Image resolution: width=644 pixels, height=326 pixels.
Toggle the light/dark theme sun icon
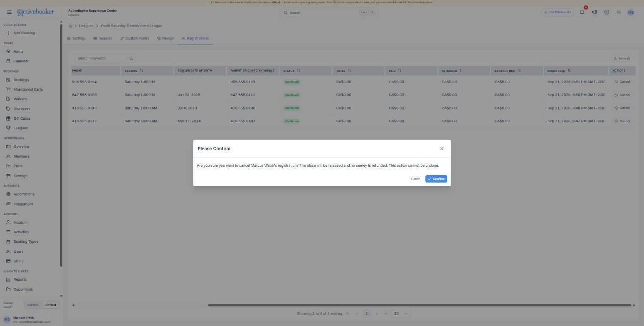coord(619,12)
